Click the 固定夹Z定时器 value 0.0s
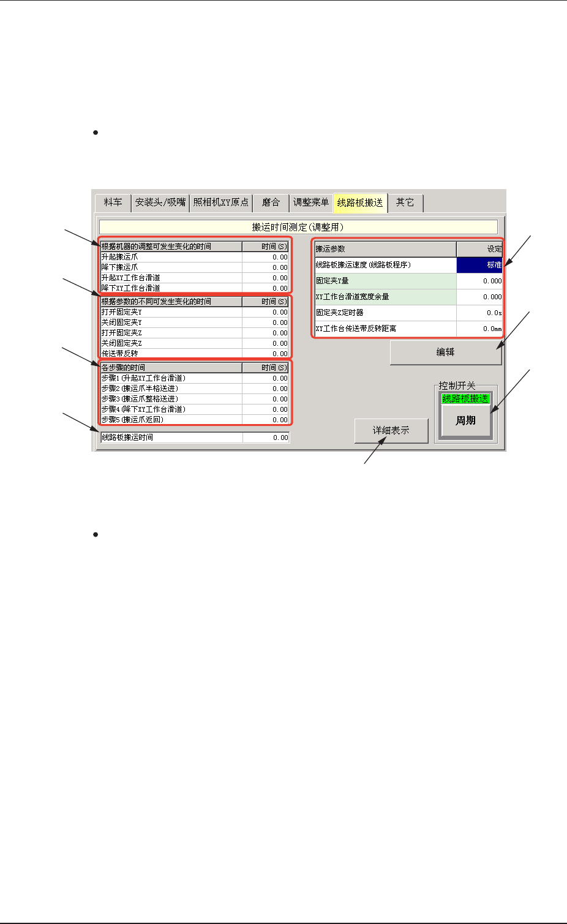 (x=479, y=313)
